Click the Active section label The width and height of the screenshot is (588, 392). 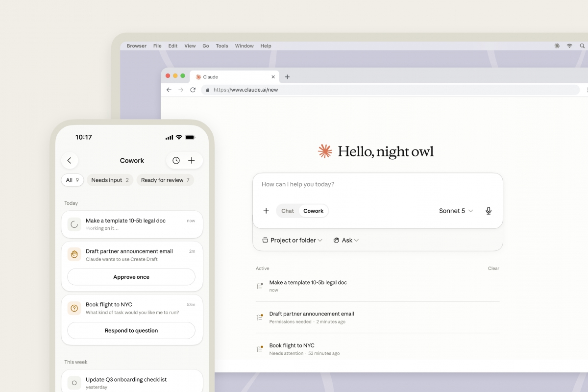coord(263,269)
